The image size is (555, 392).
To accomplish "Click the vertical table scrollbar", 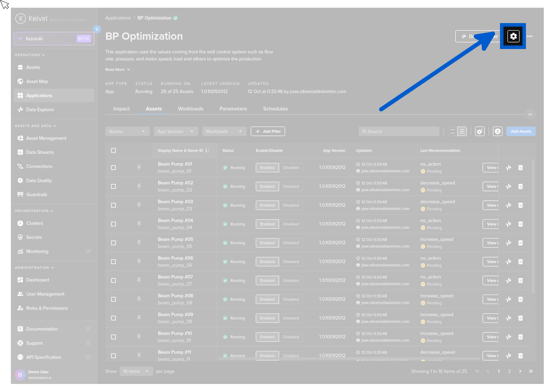I will click(533, 227).
